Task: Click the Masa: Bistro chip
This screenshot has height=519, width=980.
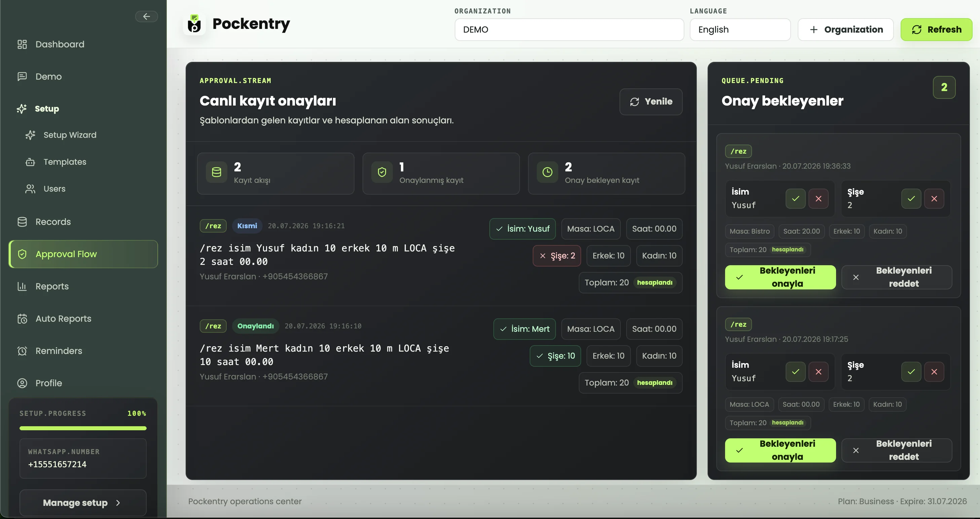Action: point(749,231)
